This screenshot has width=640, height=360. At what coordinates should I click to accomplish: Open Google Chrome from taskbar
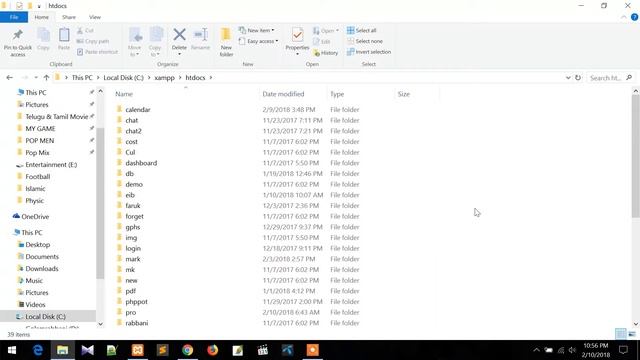[x=187, y=350]
